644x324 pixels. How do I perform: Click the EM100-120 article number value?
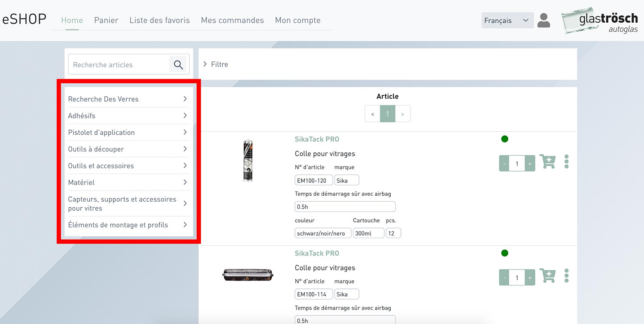[314, 180]
